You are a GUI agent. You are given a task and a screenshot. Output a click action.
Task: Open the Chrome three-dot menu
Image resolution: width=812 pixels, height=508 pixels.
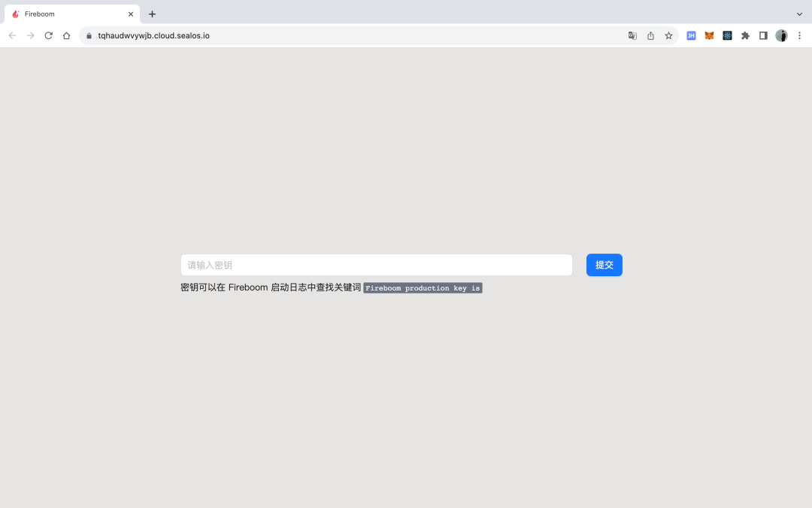coord(799,36)
